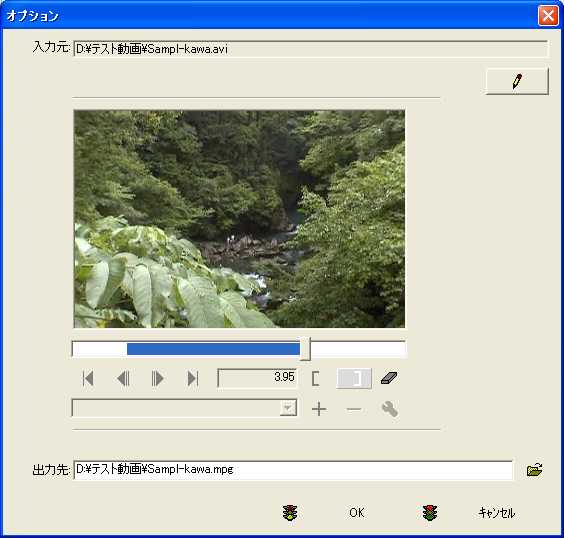Image resolution: width=564 pixels, height=538 pixels.
Task: Click the seek bar slider handle
Action: click(x=305, y=349)
